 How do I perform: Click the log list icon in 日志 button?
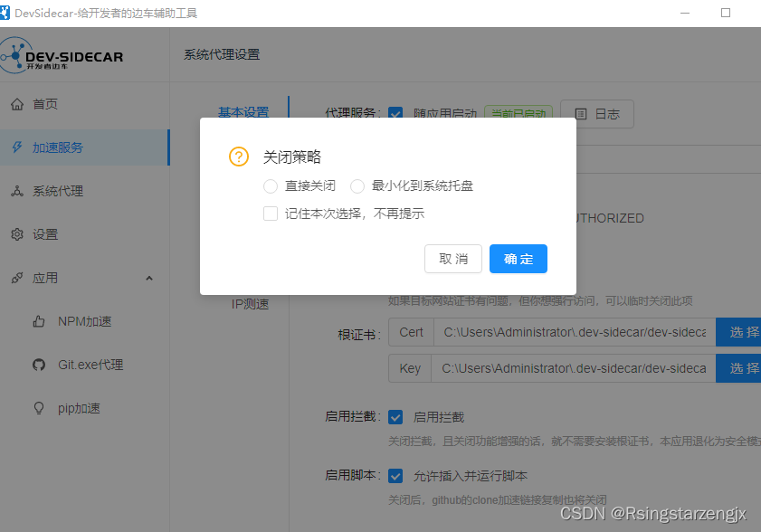(581, 114)
